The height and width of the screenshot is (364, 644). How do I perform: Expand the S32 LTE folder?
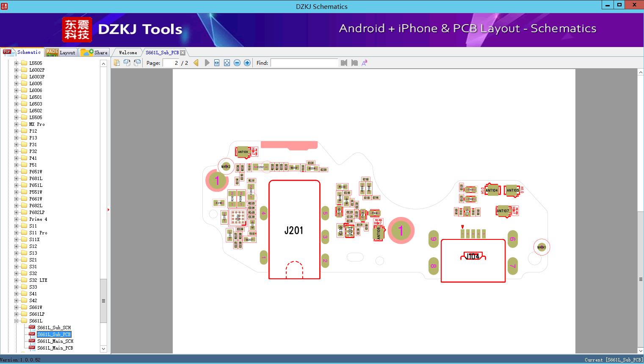tap(17, 280)
